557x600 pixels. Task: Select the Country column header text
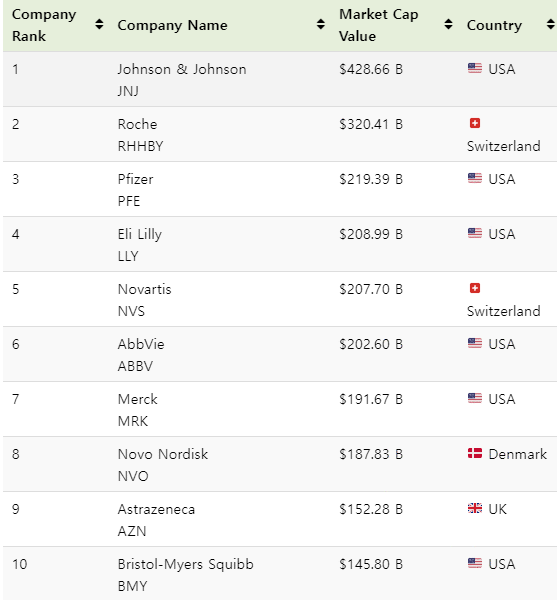pos(494,25)
